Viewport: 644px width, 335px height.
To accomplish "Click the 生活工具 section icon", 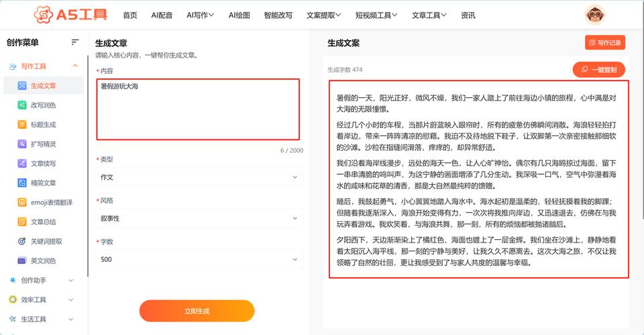I will 13,319.
